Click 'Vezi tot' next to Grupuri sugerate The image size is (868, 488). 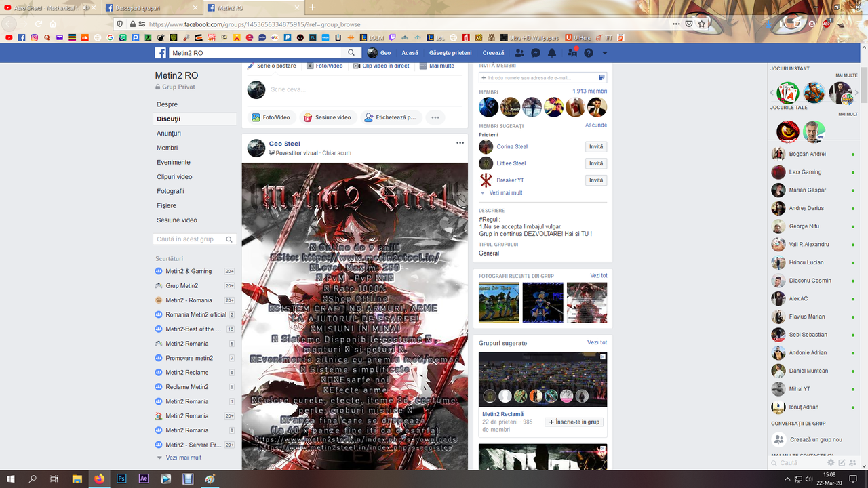tap(597, 343)
